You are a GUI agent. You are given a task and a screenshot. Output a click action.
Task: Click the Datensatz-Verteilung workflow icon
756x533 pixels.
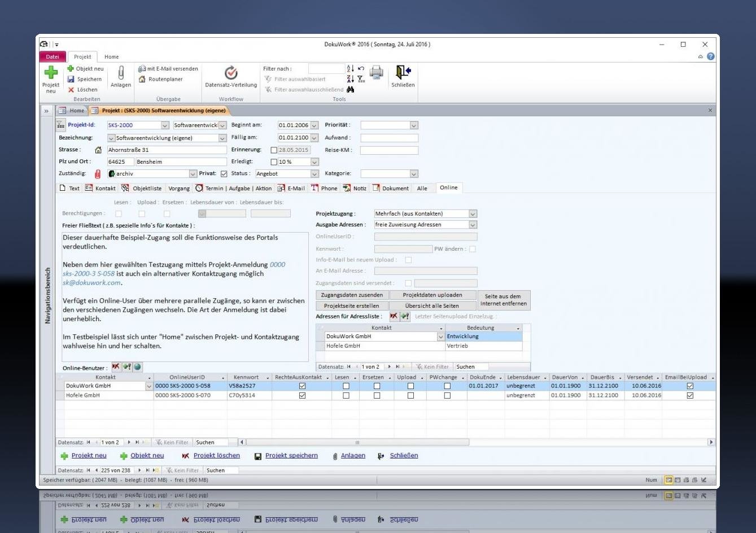[230, 73]
